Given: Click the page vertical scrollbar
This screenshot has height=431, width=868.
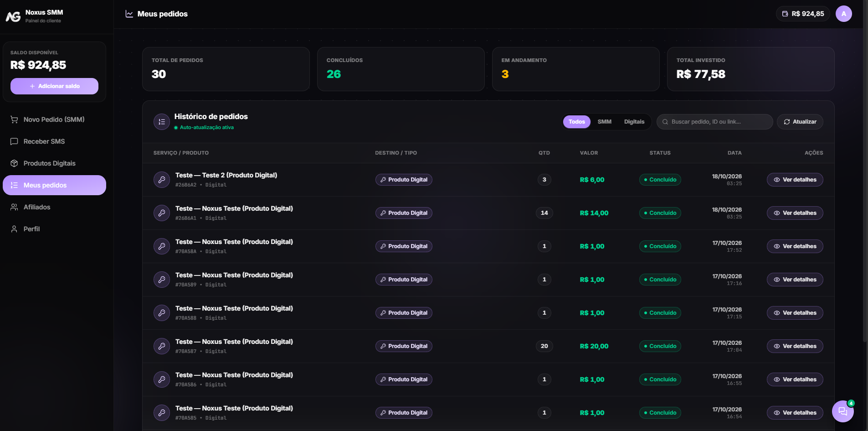Looking at the screenshot, I should [x=865, y=171].
